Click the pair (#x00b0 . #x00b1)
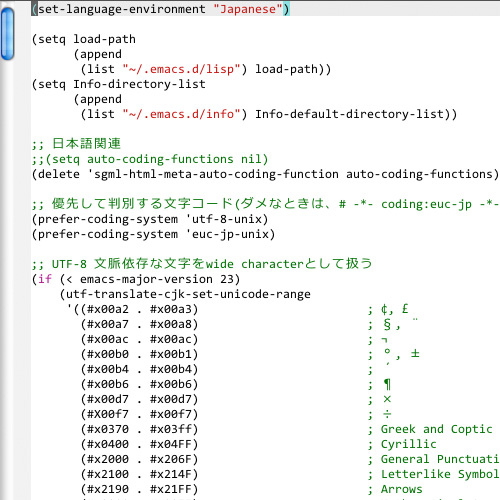Screen dimensions: 500x500 [x=139, y=354]
